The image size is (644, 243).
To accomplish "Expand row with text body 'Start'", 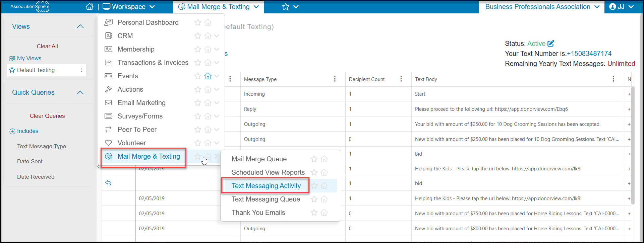I will [x=629, y=94].
